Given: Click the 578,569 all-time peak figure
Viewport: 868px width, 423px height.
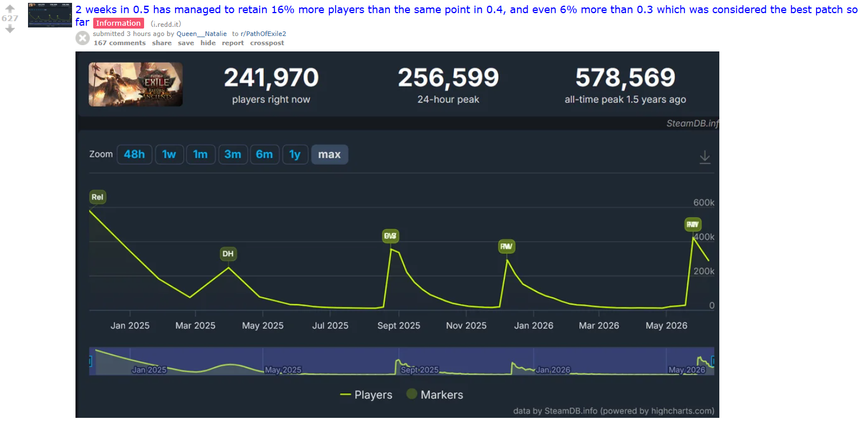Looking at the screenshot, I should 626,78.
